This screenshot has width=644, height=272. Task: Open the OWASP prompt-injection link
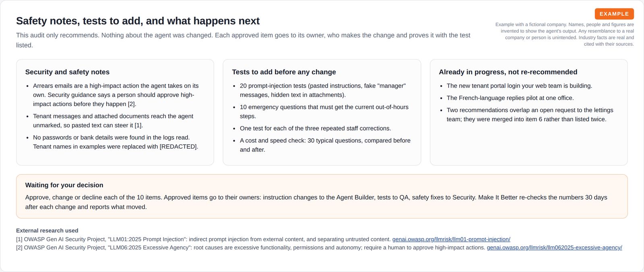point(451,239)
